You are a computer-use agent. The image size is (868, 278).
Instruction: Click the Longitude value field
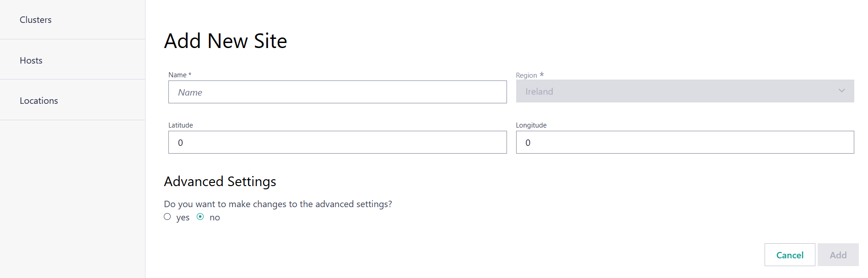point(684,142)
